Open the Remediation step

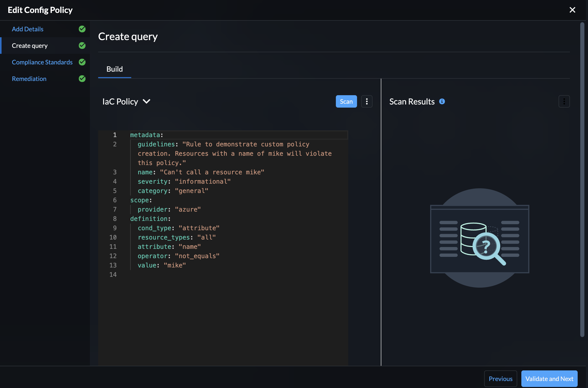pyautogui.click(x=29, y=79)
